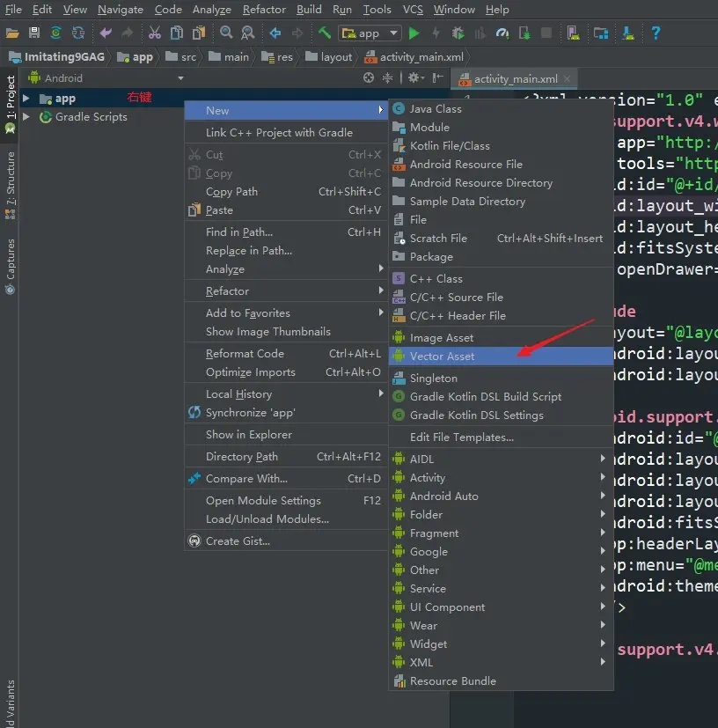This screenshot has width=718, height=728.
Task: Click the Save All toolbar icon
Action: [34, 33]
